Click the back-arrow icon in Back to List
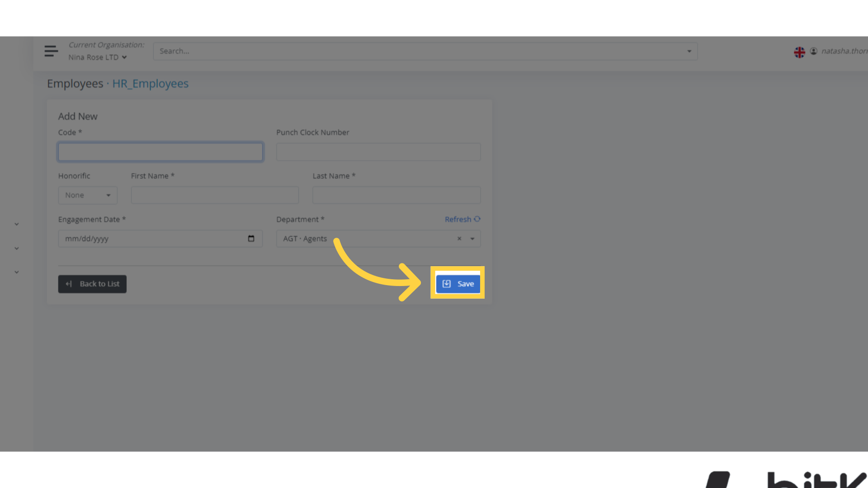 69,284
